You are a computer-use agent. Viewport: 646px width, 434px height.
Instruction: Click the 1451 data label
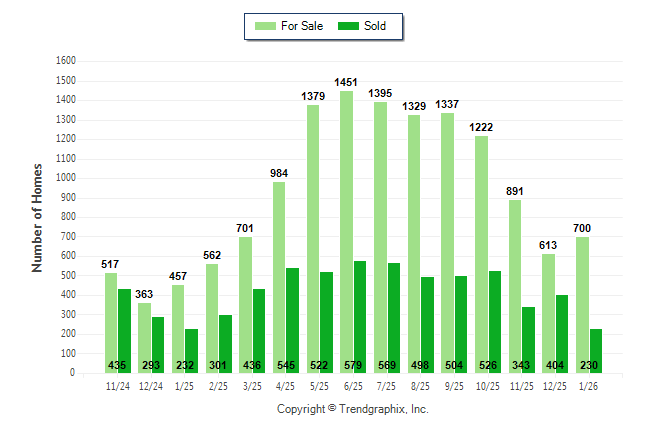pos(347,82)
